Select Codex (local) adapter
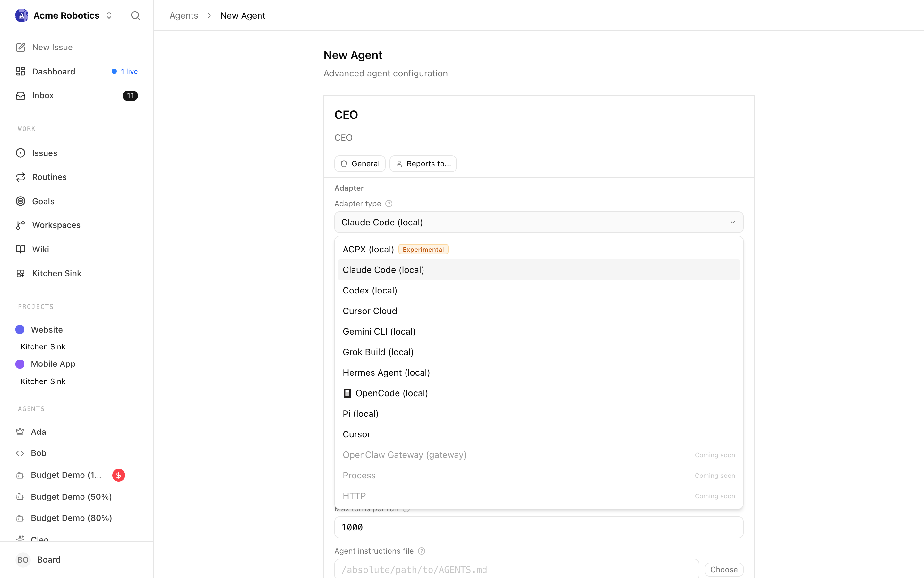This screenshot has height=578, width=924. [539, 291]
